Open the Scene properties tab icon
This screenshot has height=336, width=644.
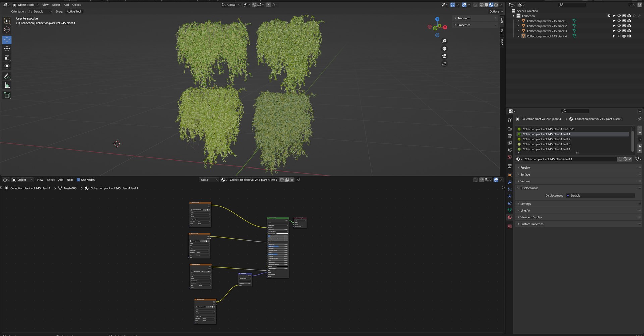pos(509,150)
